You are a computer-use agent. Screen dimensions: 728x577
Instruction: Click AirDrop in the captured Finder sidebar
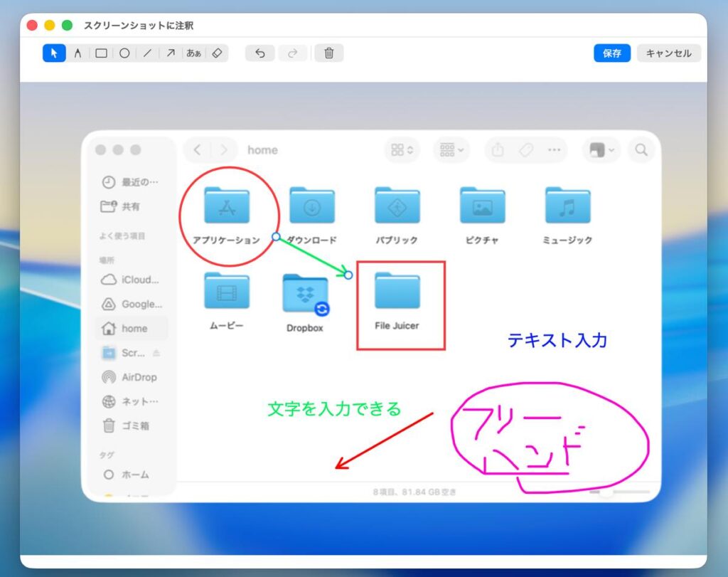[x=139, y=377]
